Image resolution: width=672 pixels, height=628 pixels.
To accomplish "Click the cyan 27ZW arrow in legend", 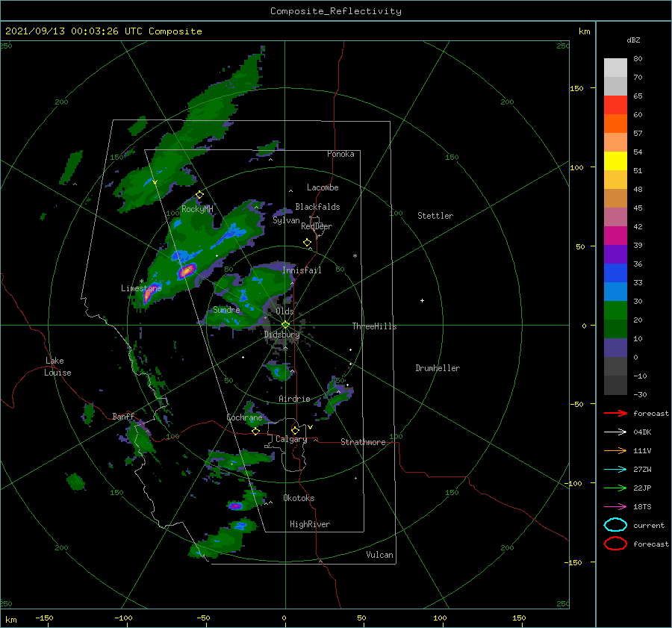I will coord(615,470).
